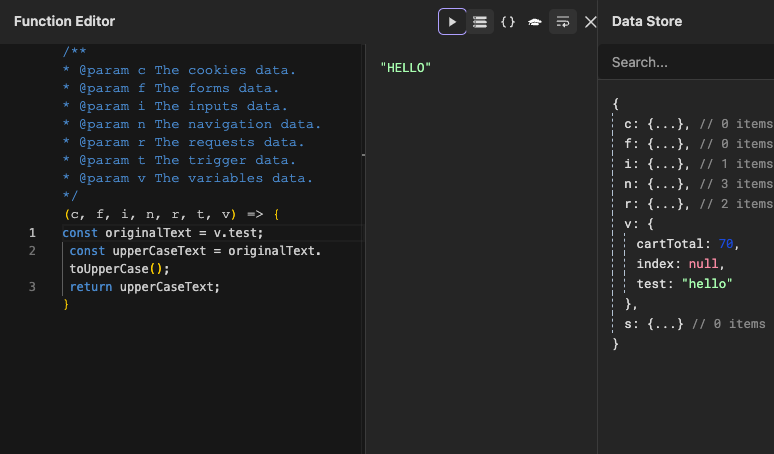
Task: Click the @param c cookies data comment
Action: tap(180, 70)
